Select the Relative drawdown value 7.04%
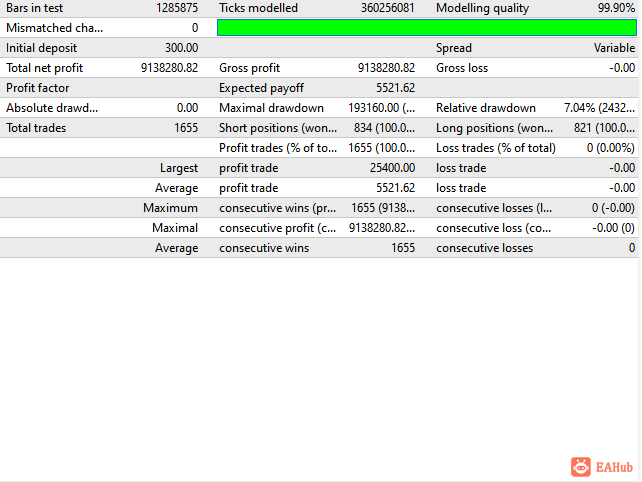This screenshot has width=642, height=482. coord(599,108)
